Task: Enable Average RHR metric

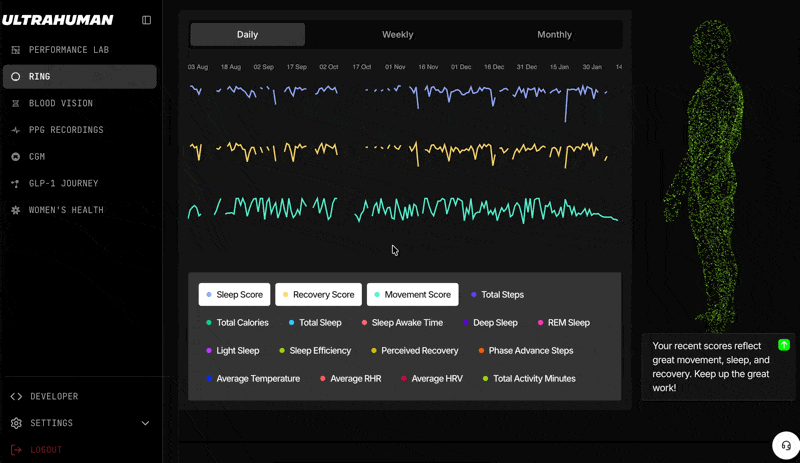Action: 351,379
